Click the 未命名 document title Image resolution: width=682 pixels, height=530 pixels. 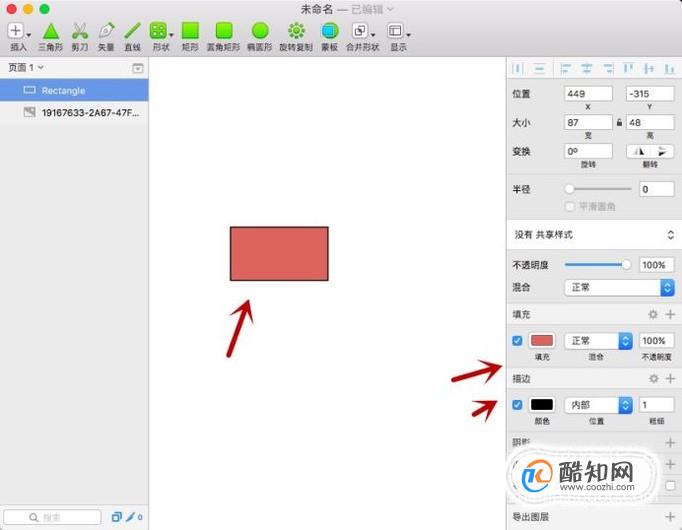point(316,9)
